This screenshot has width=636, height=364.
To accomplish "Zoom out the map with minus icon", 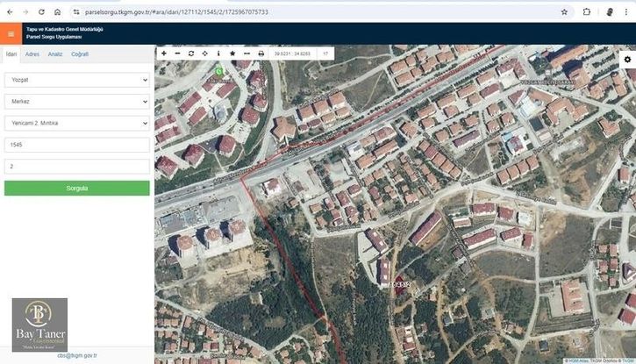I will tap(178, 54).
